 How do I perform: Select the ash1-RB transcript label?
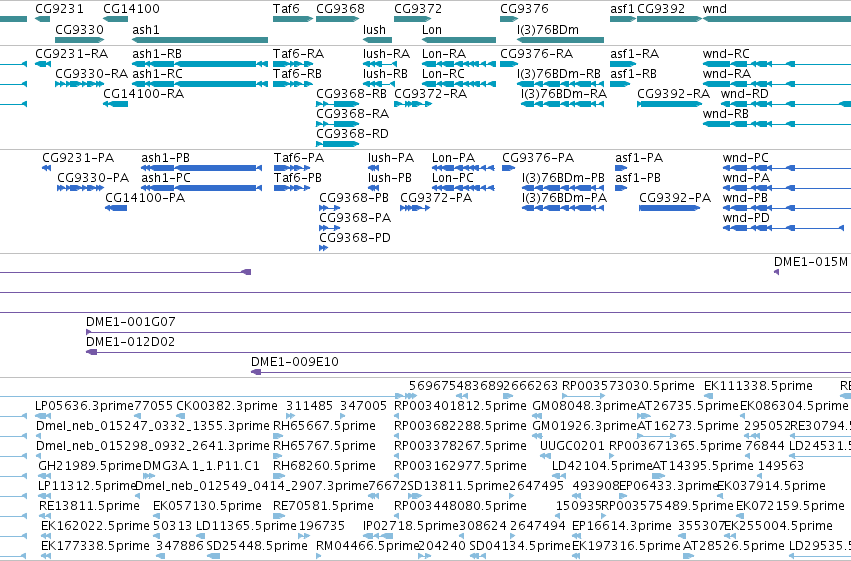pyautogui.click(x=157, y=54)
